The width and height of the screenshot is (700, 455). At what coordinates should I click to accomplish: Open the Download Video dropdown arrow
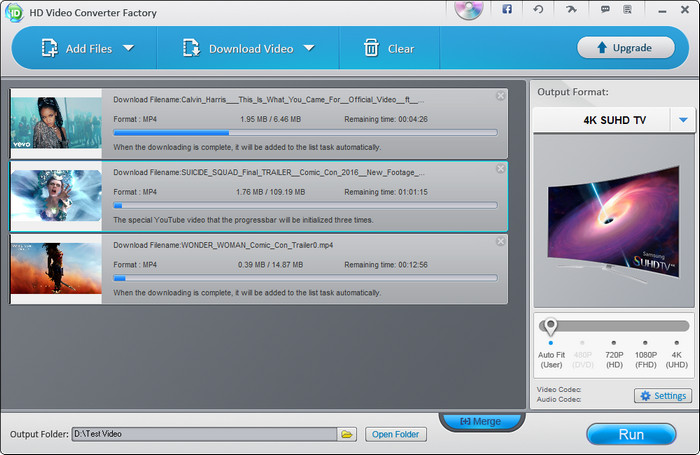pos(309,48)
